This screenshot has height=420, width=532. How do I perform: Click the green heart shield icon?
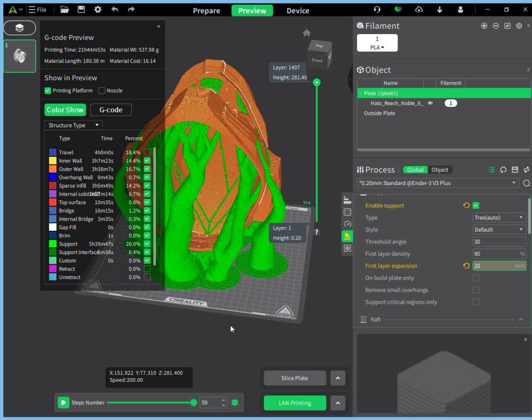[398, 10]
